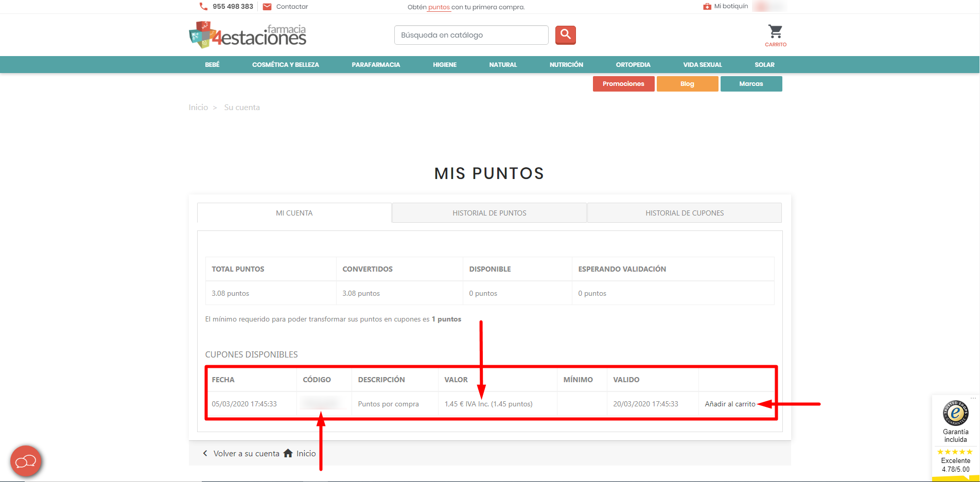This screenshot has height=482, width=980.
Task: Click the five-star rating in the Trusted Shops widget
Action: 955,452
